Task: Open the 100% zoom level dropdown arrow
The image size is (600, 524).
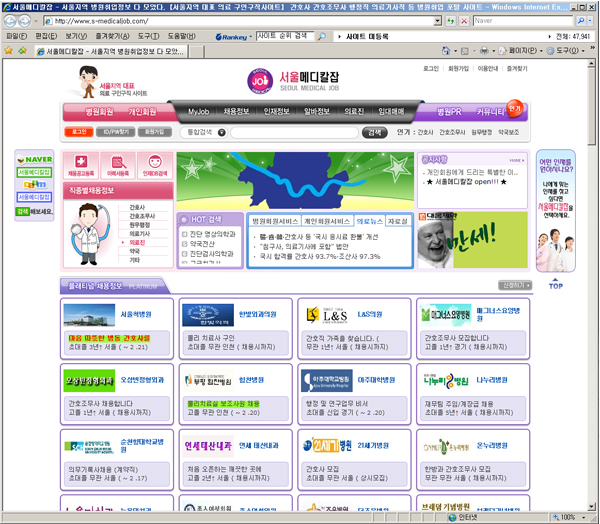Action: (x=584, y=517)
